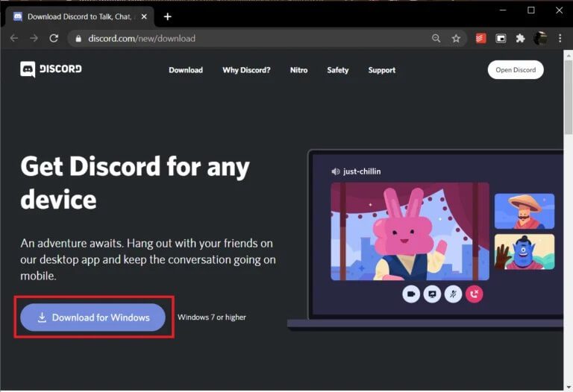
Task: Open the Safety nav link
Action: tap(338, 70)
